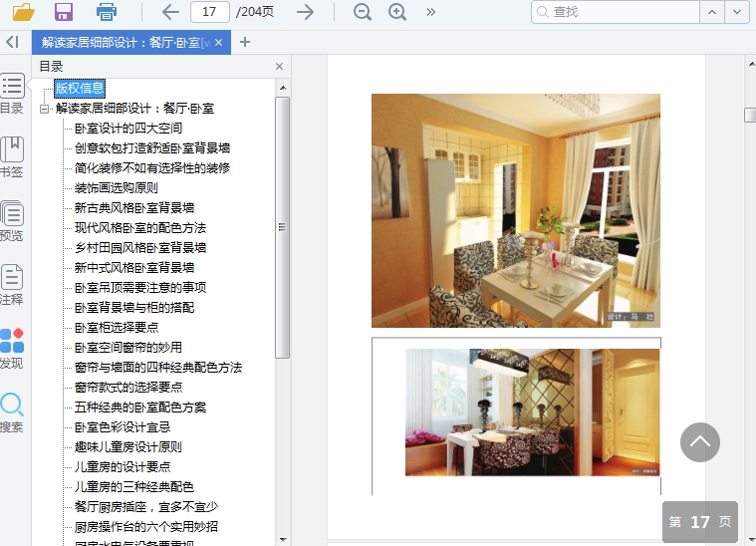Viewport: 756px width, 546px height.
Task: Open 卧室吊顶需要注意的事项 chapter
Action: coord(140,288)
